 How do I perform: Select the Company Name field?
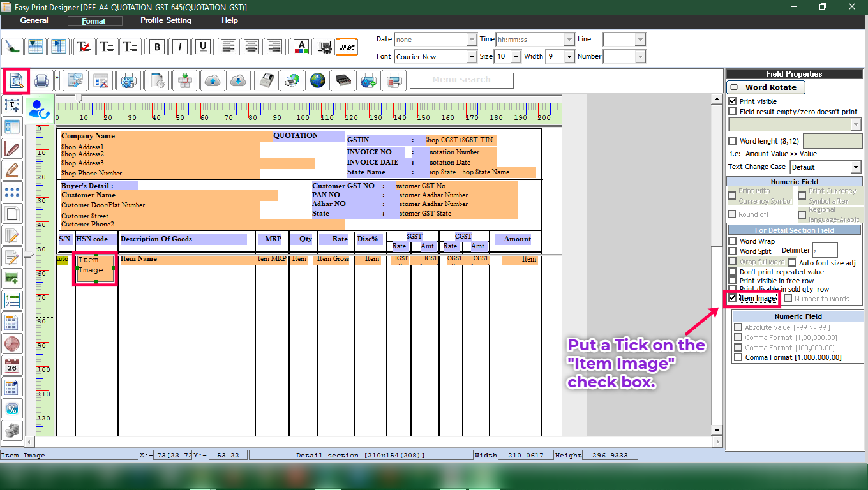coord(166,136)
